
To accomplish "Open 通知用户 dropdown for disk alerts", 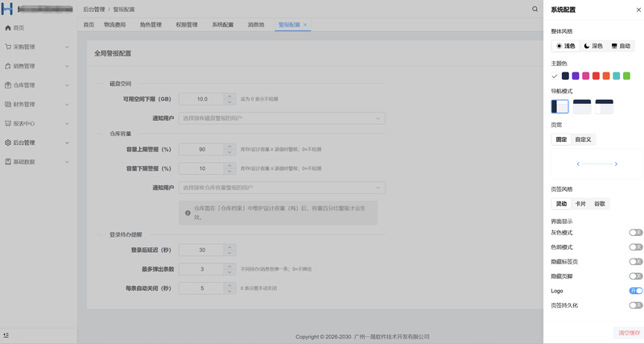I will pos(282,118).
